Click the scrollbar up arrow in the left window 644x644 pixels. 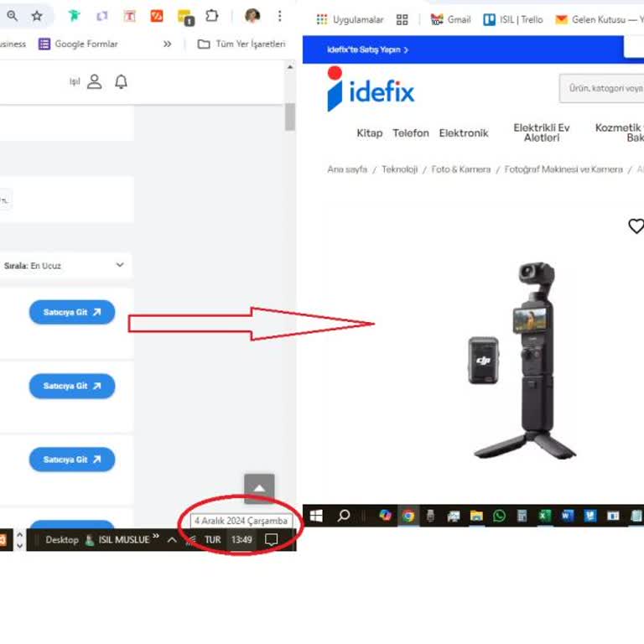click(290, 67)
